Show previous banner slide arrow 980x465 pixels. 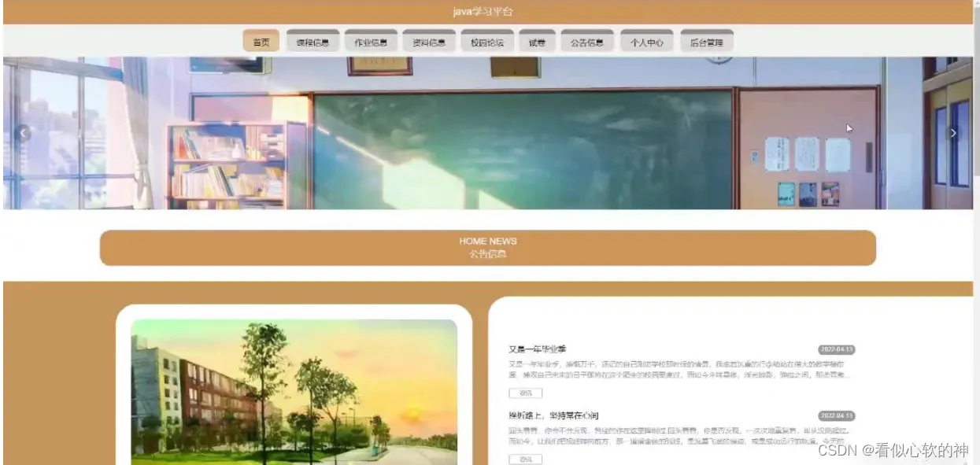pyautogui.click(x=24, y=133)
